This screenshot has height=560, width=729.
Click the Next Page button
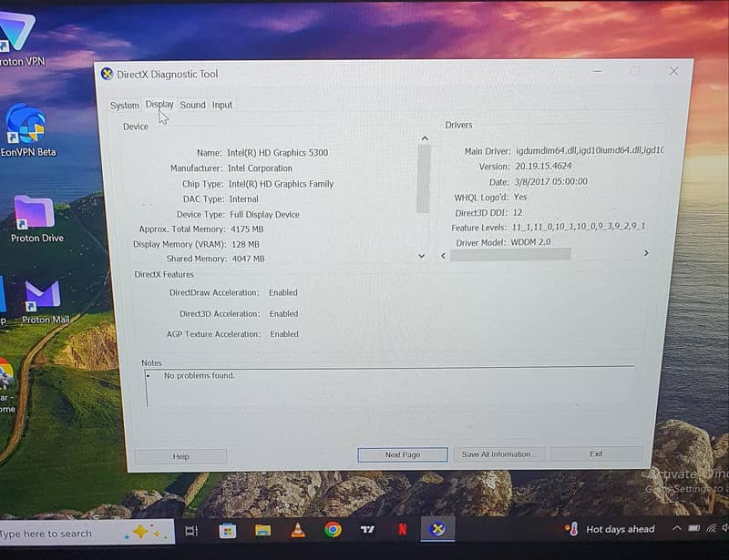click(x=401, y=454)
